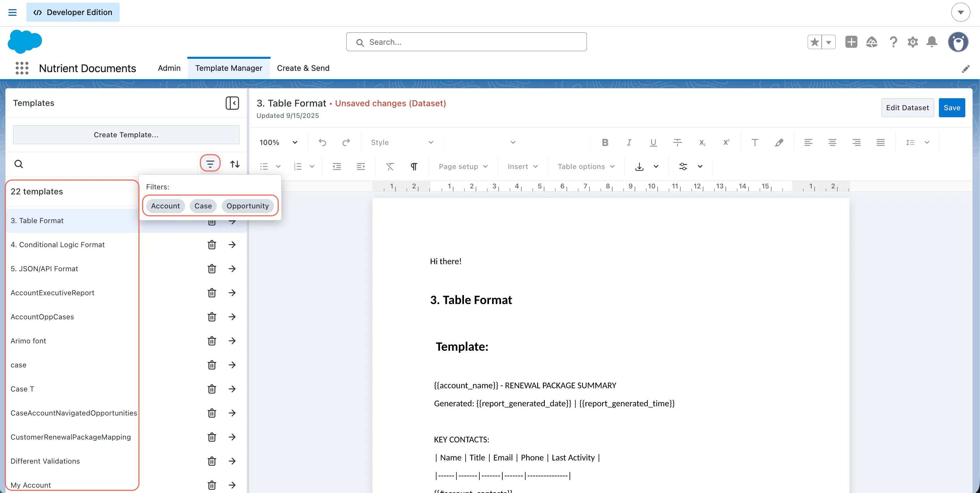The image size is (980, 493).
Task: Open the JSON/API Format template arrow
Action: pos(232,269)
